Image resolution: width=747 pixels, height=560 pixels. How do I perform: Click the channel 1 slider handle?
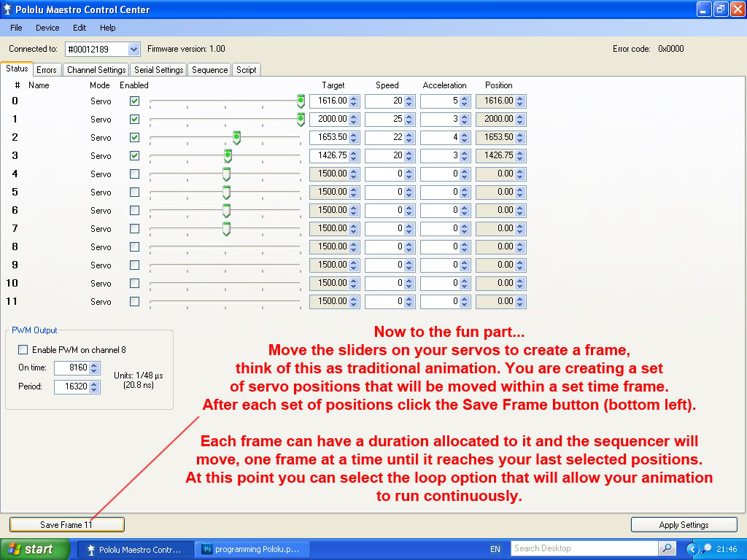(301, 119)
